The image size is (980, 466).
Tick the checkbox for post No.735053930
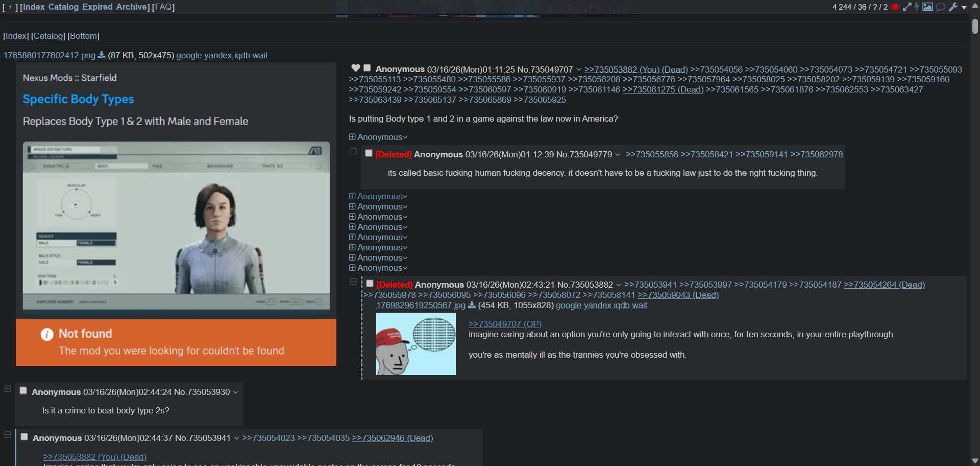[23, 391]
